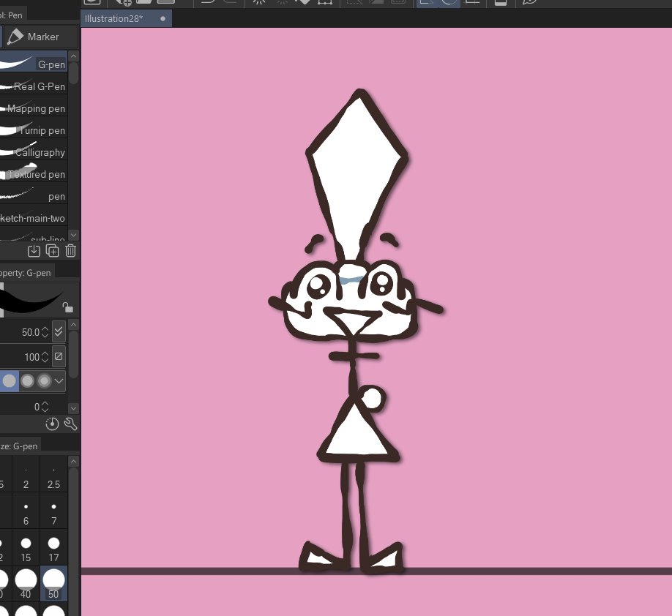Choose the size 50 brush preset
Viewport: 672px width, 616px height.
53,583
